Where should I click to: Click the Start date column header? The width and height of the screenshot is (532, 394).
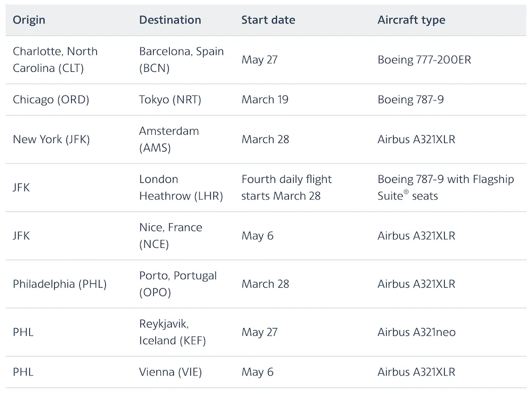(x=268, y=20)
